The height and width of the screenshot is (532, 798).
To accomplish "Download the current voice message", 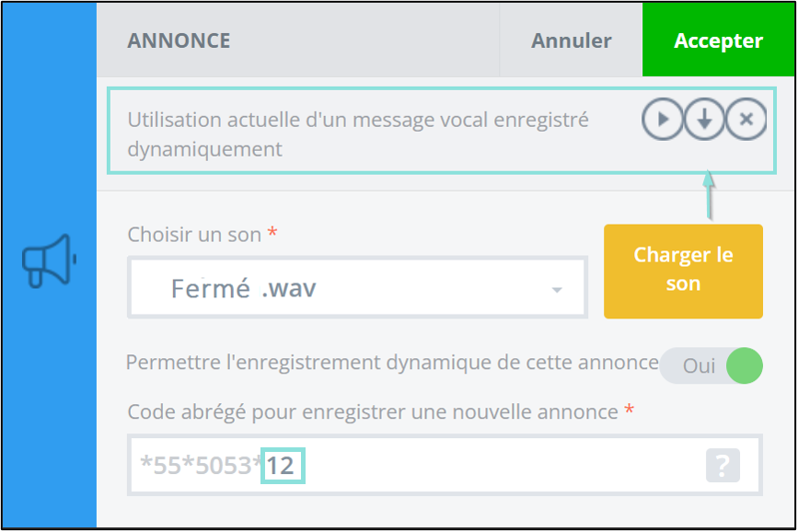I will 704,119.
